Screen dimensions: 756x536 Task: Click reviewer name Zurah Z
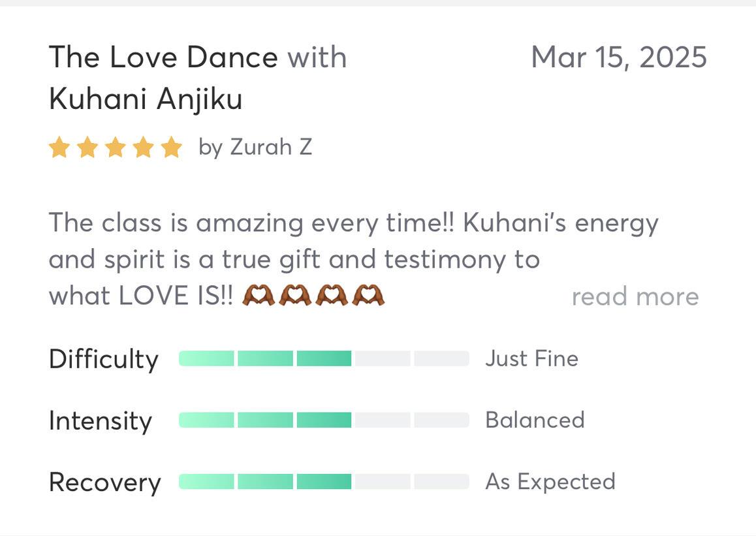pos(271,148)
